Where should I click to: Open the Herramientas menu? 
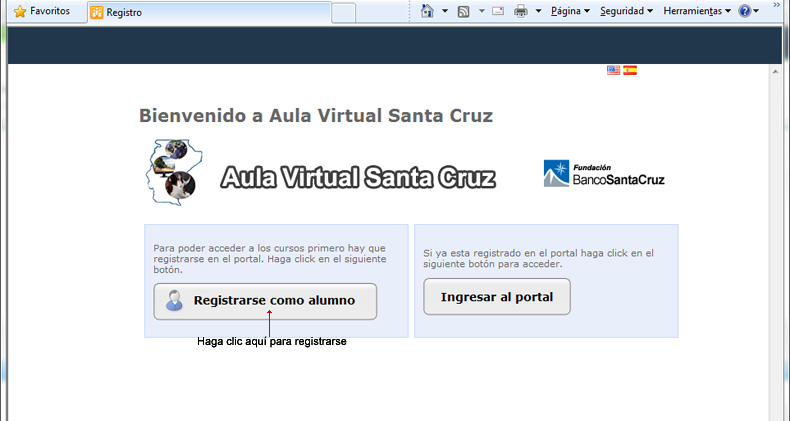coord(697,11)
